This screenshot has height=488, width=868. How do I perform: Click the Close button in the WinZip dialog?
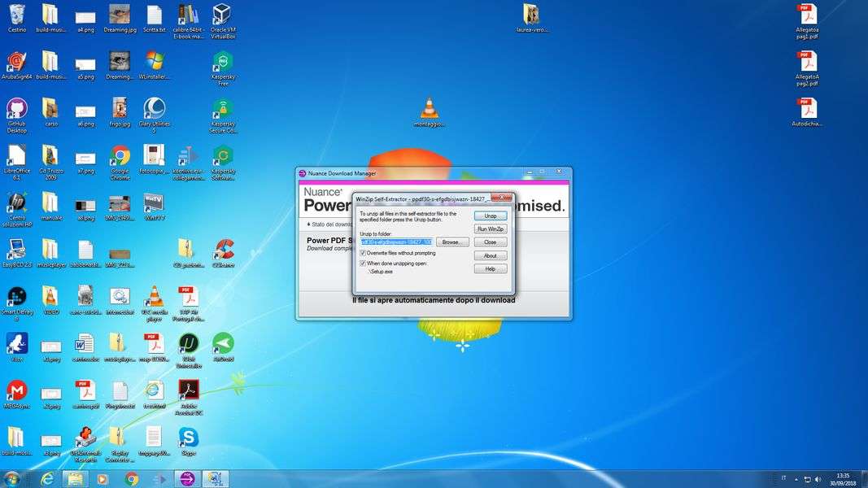(x=490, y=242)
